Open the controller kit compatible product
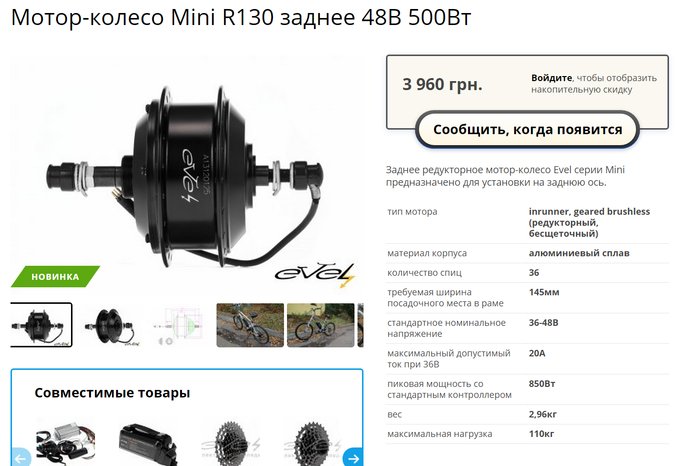686x466 pixels. coord(66,444)
